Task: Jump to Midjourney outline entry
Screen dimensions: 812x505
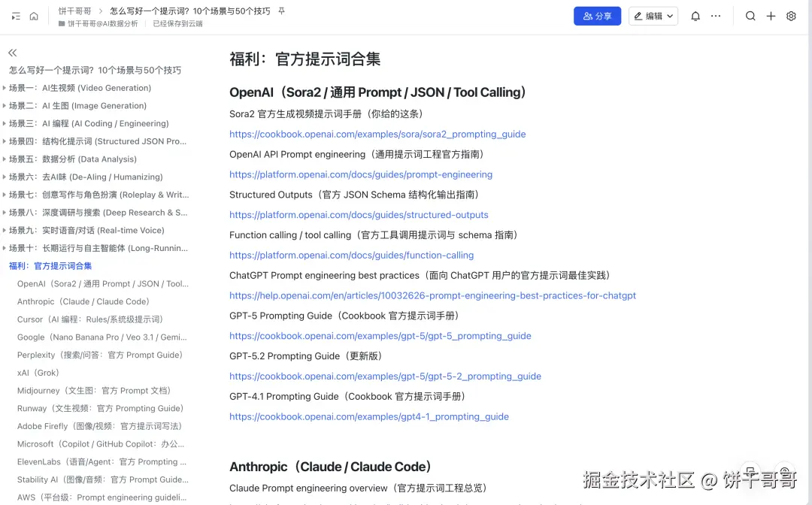Action: pos(94,391)
